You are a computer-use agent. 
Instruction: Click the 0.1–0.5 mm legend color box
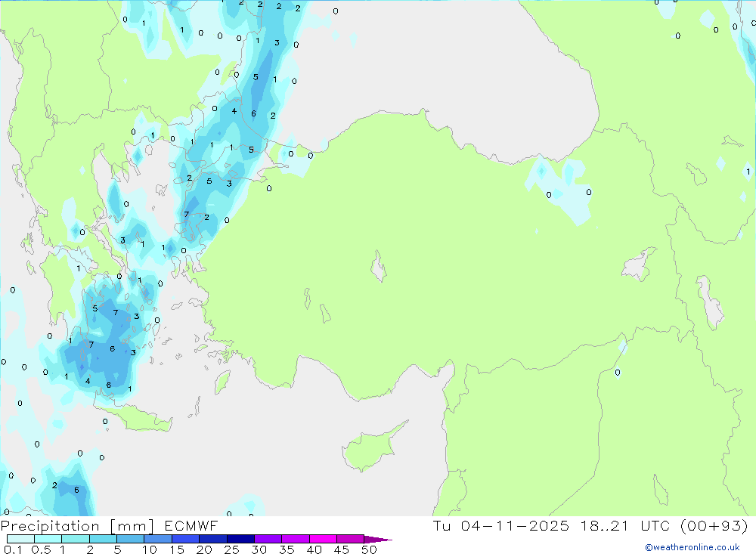click(20, 539)
